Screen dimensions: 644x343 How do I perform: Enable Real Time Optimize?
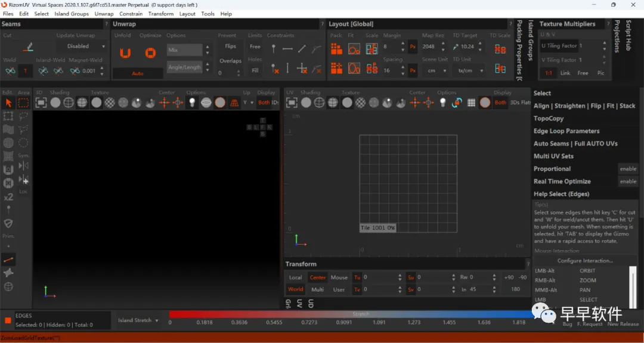click(628, 181)
